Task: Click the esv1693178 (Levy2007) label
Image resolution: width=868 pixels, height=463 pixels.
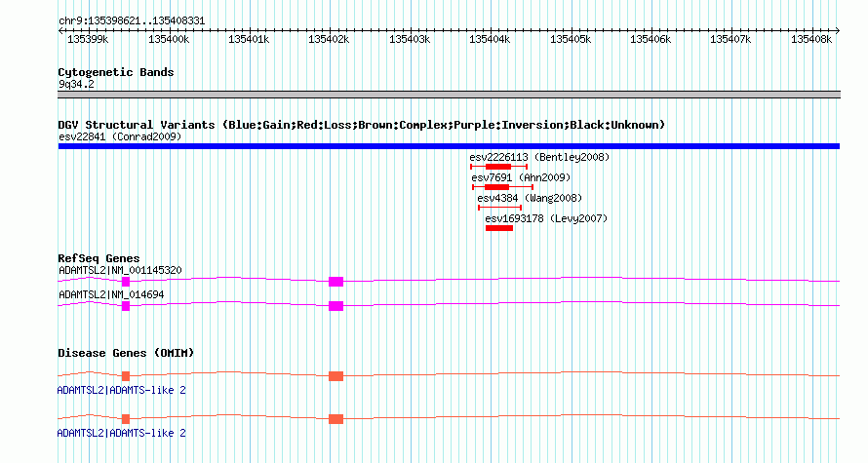Action: 546,218
